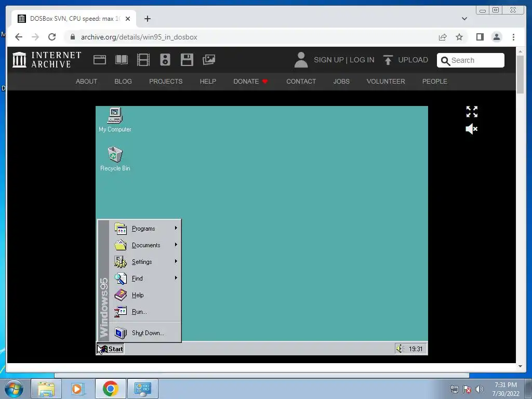Expand arrow next to Documents
The height and width of the screenshot is (399, 532).
point(176,245)
